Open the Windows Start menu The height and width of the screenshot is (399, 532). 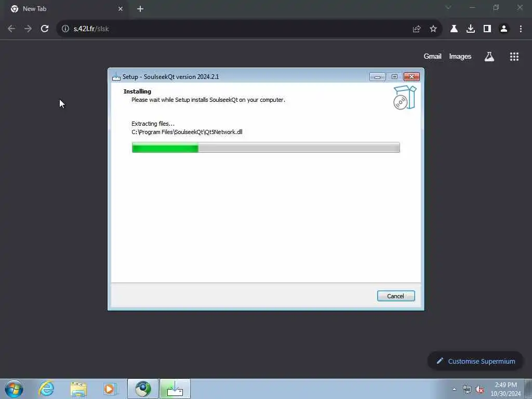(14, 389)
